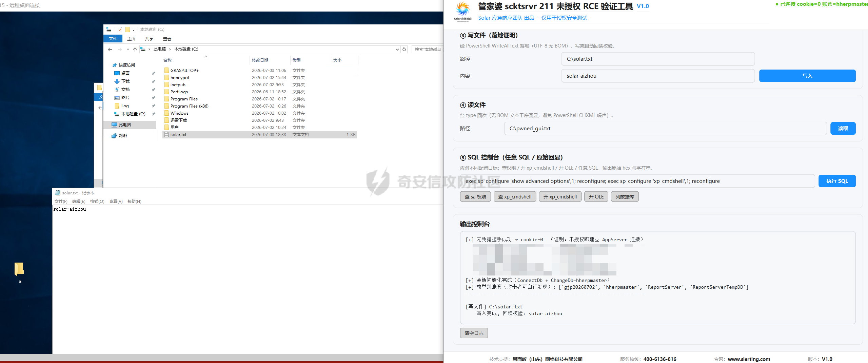Click the 列数据库 button
The height and width of the screenshot is (363, 868).
click(x=625, y=197)
